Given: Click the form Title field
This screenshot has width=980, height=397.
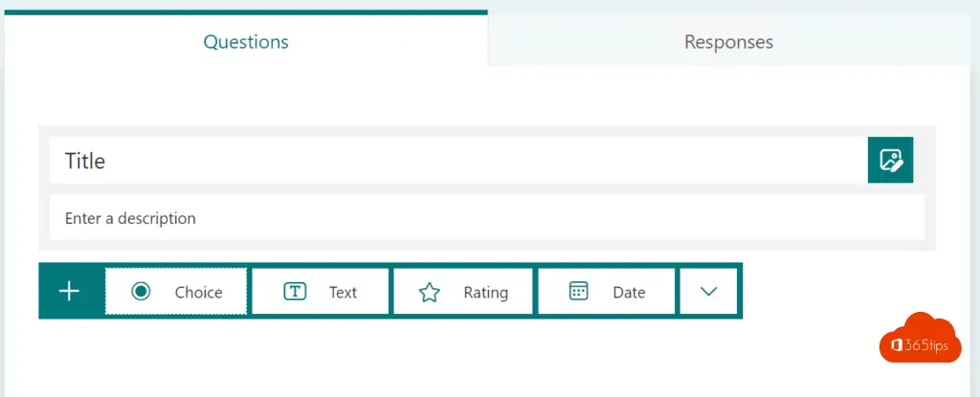Looking at the screenshot, I should point(458,161).
